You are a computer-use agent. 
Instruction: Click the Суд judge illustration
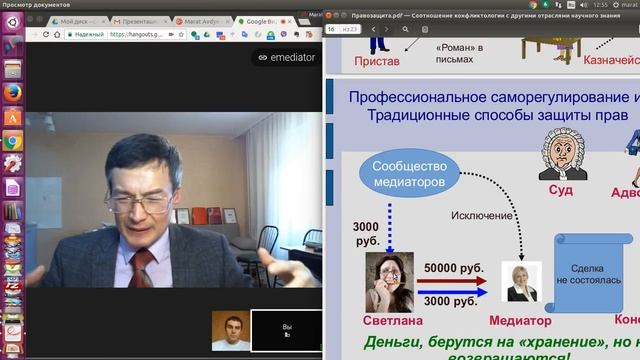tap(563, 154)
